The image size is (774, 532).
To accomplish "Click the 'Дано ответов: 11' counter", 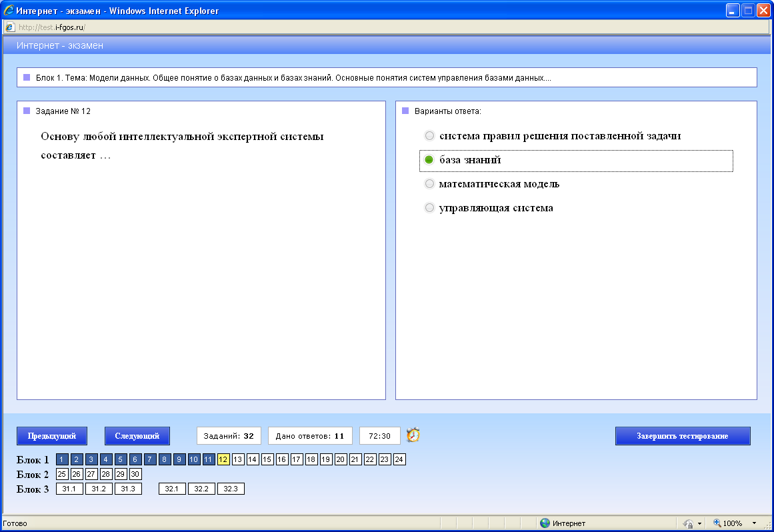I will pos(310,436).
